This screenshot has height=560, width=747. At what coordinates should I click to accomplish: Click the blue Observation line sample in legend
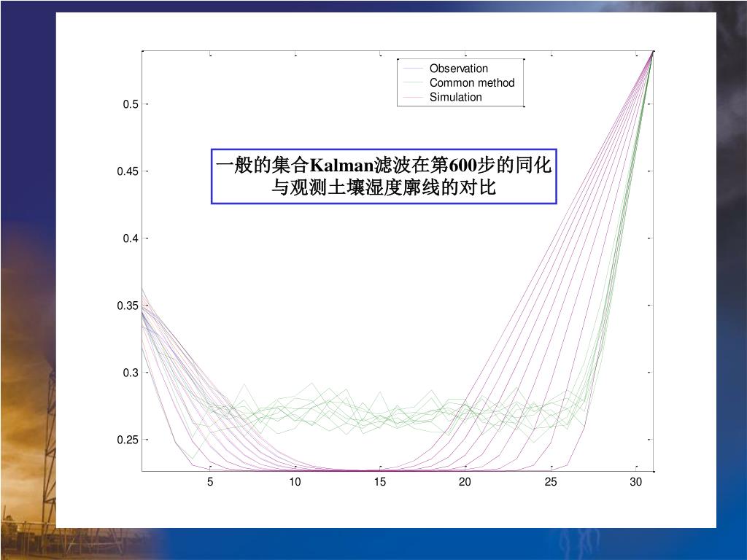pos(413,69)
